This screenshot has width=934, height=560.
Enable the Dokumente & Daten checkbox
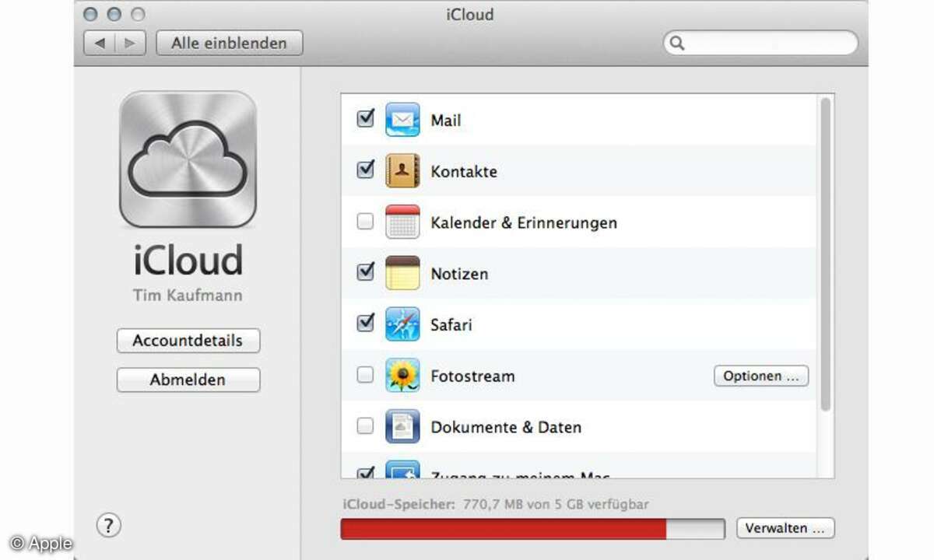pos(365,426)
